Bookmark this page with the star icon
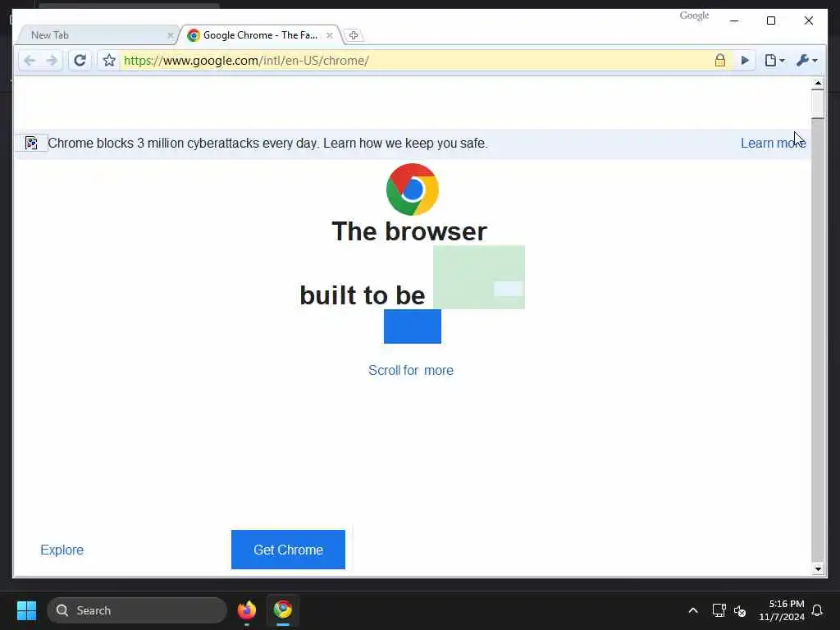The image size is (840, 630). tap(109, 61)
